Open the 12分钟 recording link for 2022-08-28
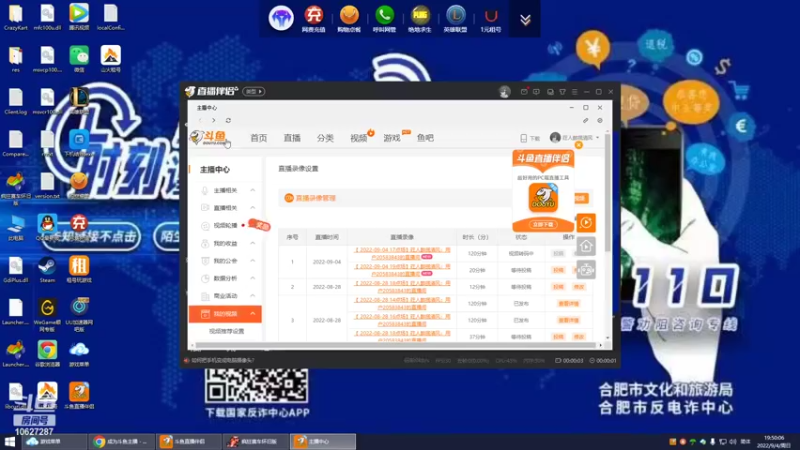800x450 pixels. click(403, 287)
